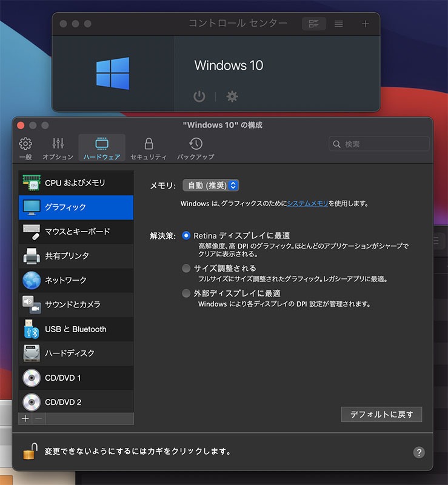Add a new VM with plus icon
This screenshot has height=485, width=448.
click(x=366, y=24)
